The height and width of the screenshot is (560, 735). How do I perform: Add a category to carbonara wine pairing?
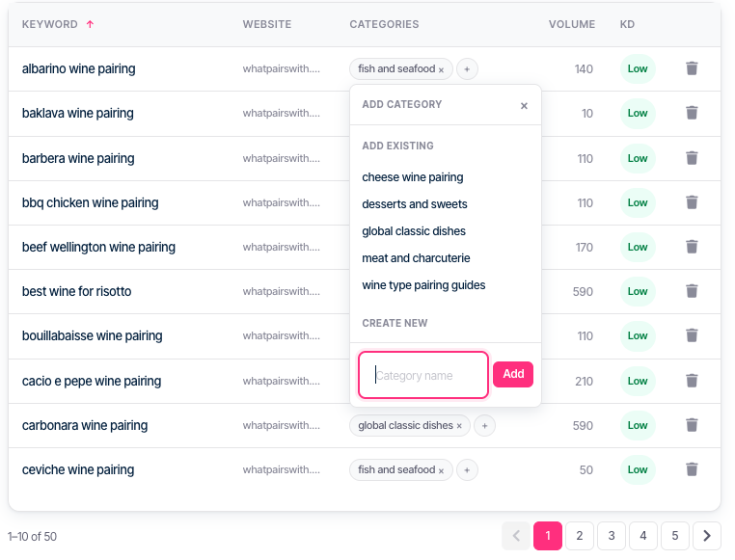click(484, 426)
